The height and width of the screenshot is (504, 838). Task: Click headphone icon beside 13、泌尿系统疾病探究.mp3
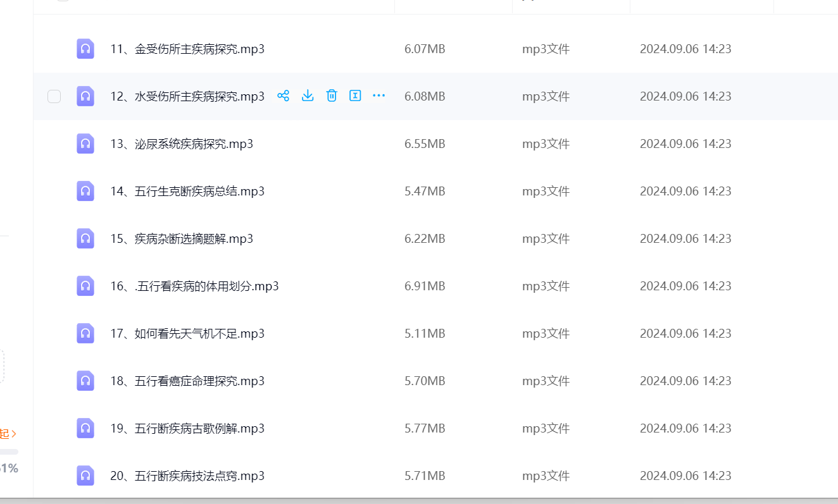click(x=85, y=144)
